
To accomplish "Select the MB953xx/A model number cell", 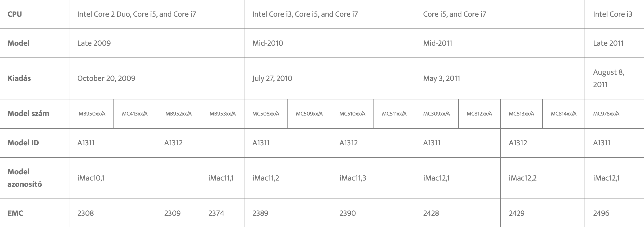I will 222,114.
